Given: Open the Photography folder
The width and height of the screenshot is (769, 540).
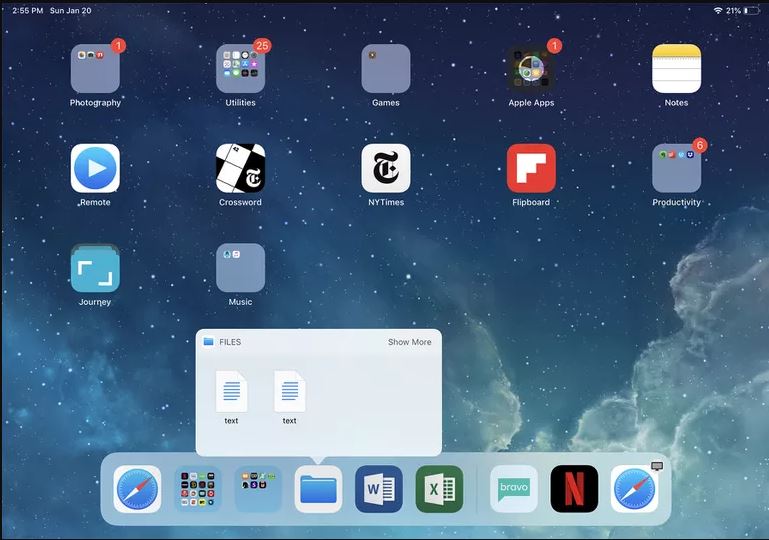Looking at the screenshot, I should pyautogui.click(x=95, y=69).
